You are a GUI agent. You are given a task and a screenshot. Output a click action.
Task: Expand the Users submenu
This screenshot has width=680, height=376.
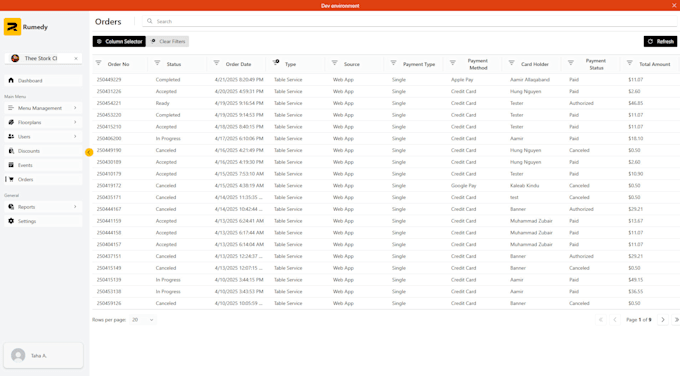click(43, 137)
